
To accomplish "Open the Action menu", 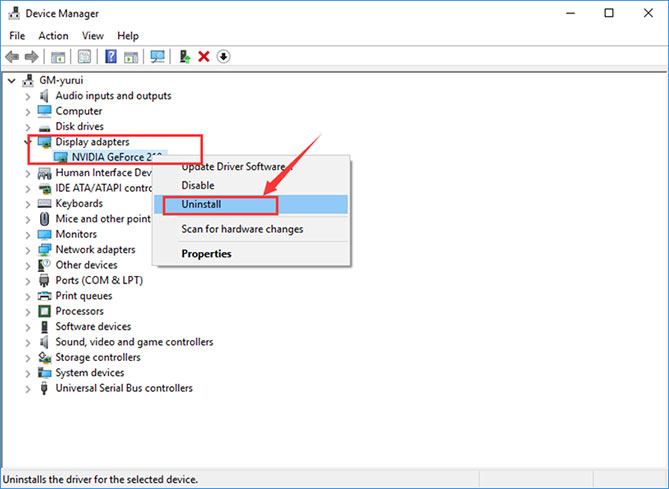I will pyautogui.click(x=53, y=36).
